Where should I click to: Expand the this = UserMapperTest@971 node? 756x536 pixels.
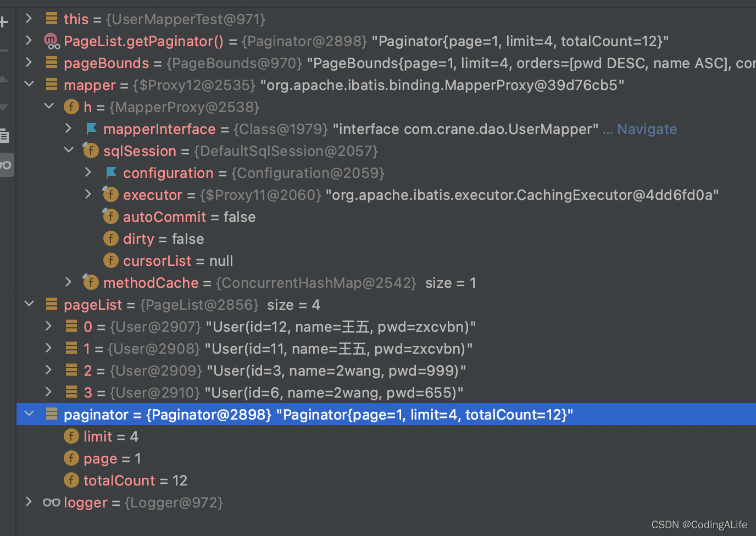[x=29, y=18]
